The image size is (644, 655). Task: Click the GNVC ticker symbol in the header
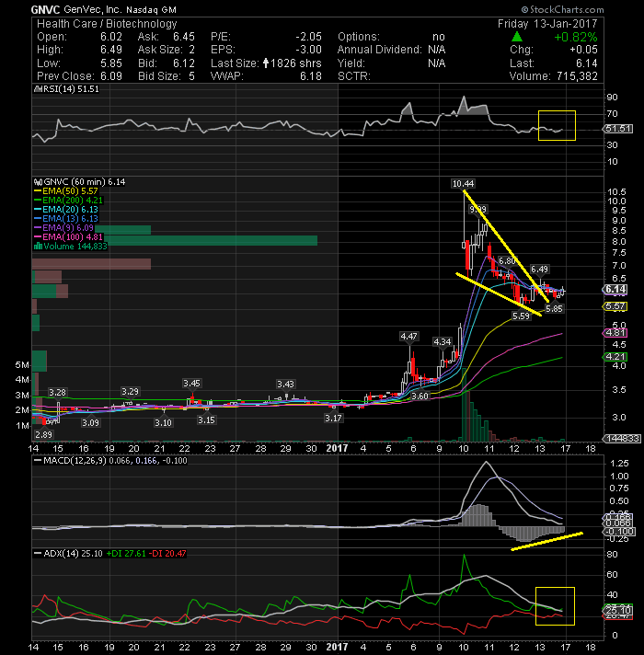pos(46,9)
